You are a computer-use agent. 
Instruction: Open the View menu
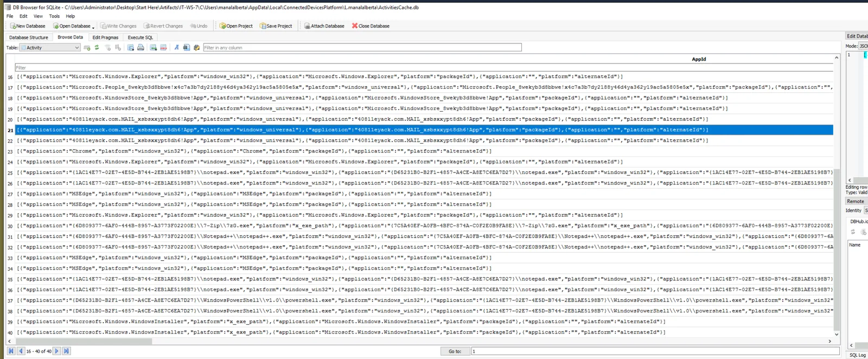[x=38, y=16]
